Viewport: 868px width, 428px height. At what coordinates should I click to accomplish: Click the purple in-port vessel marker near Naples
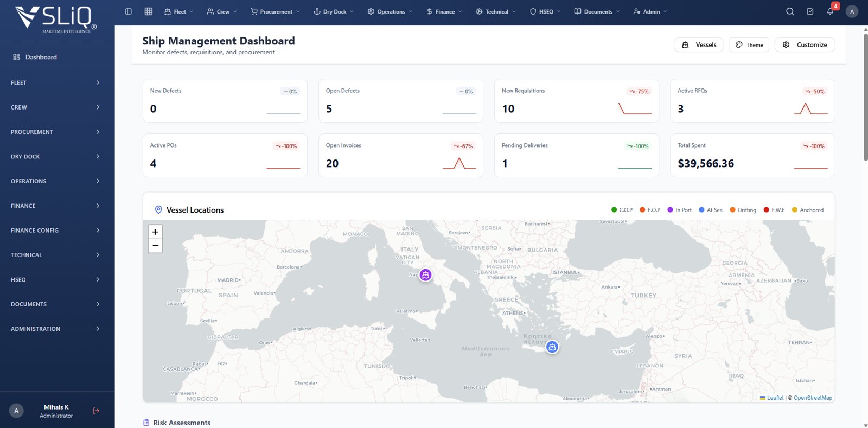[426, 275]
